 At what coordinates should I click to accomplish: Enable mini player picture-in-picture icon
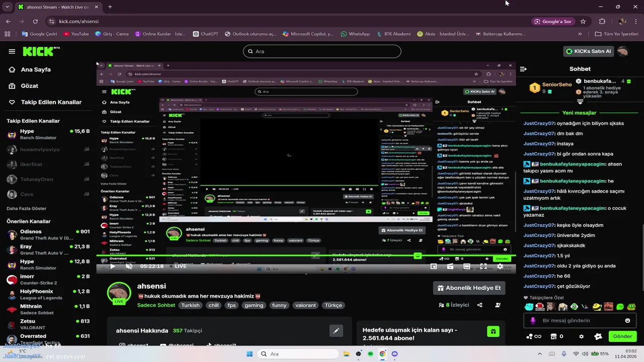pyautogui.click(x=433, y=266)
